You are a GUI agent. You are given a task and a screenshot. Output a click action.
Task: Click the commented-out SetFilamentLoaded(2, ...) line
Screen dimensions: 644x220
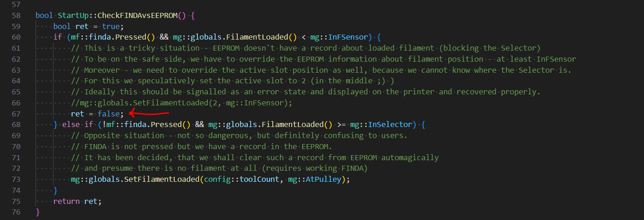pos(181,103)
